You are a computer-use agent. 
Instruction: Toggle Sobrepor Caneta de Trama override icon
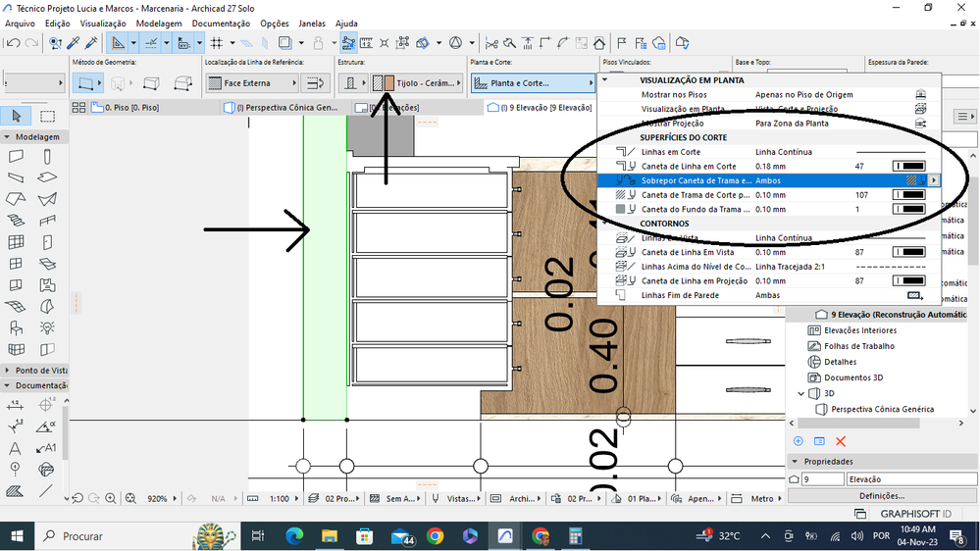pos(912,180)
